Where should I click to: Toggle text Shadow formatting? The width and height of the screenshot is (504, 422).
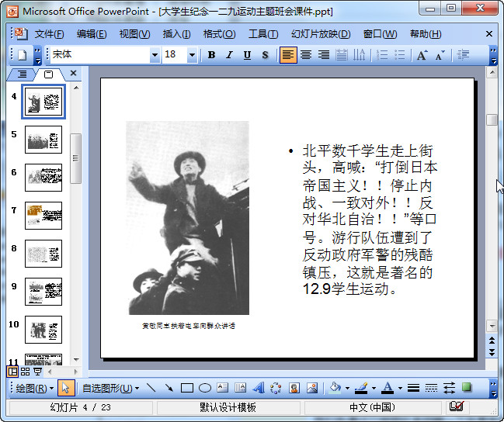click(x=265, y=55)
